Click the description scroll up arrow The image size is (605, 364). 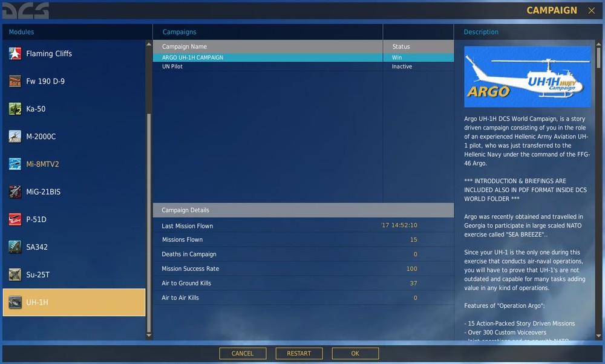[599, 44]
